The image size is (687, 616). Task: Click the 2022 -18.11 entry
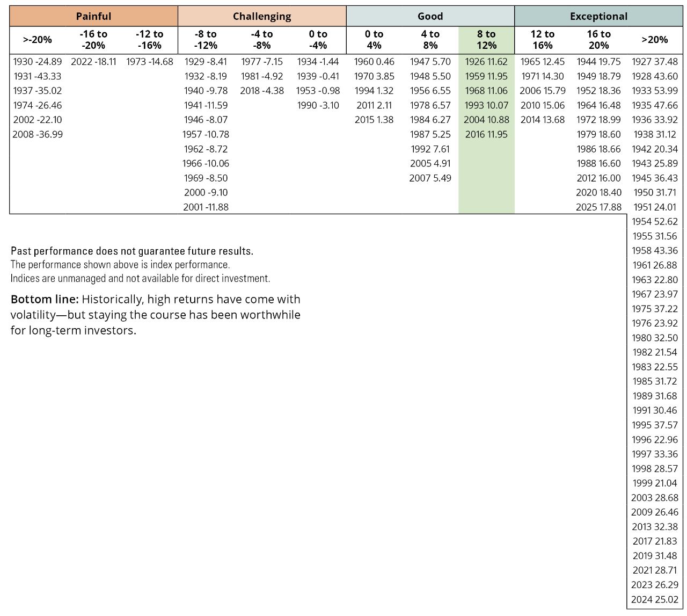[93, 62]
